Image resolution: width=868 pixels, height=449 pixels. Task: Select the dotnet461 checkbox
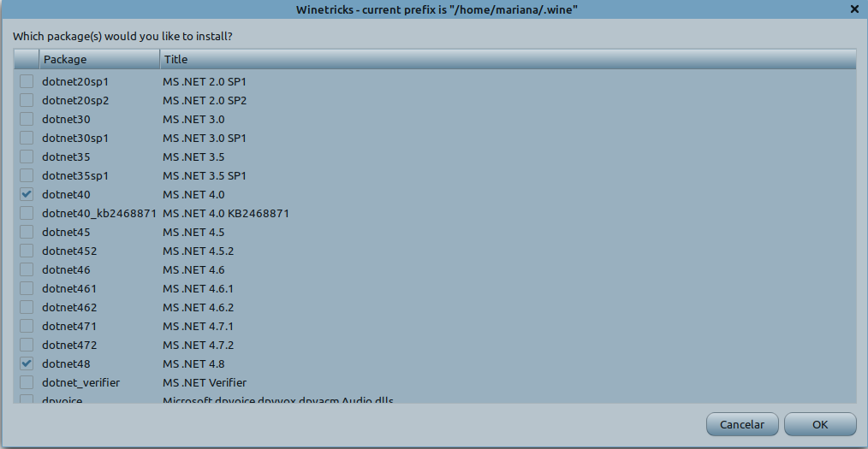[x=27, y=289]
